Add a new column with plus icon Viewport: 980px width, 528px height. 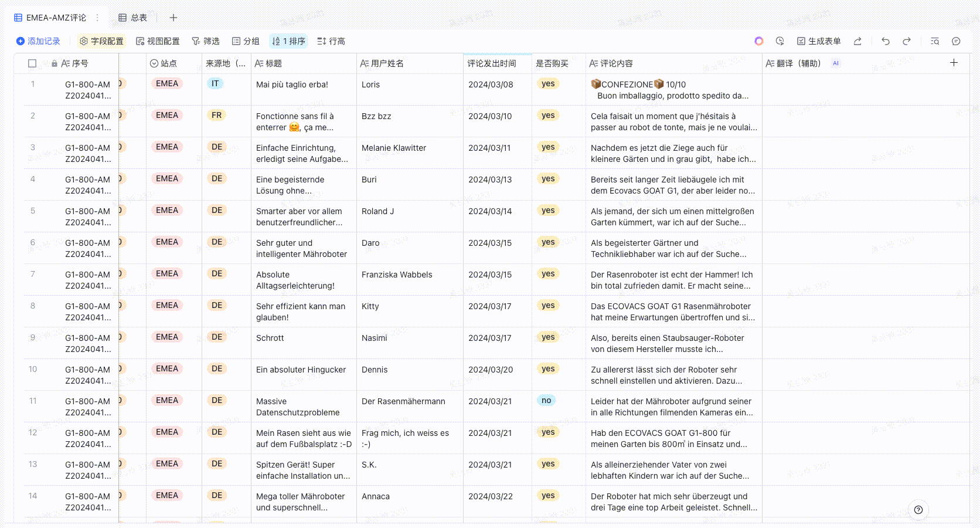point(954,63)
